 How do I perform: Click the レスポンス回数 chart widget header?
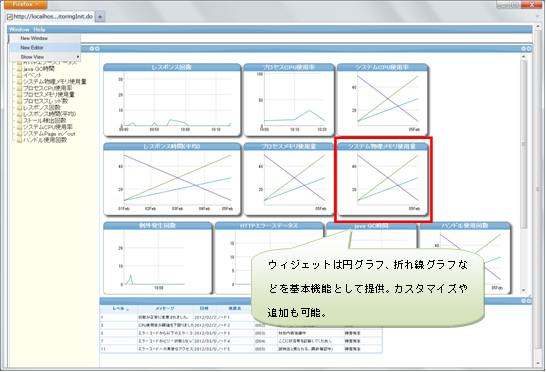pyautogui.click(x=172, y=67)
